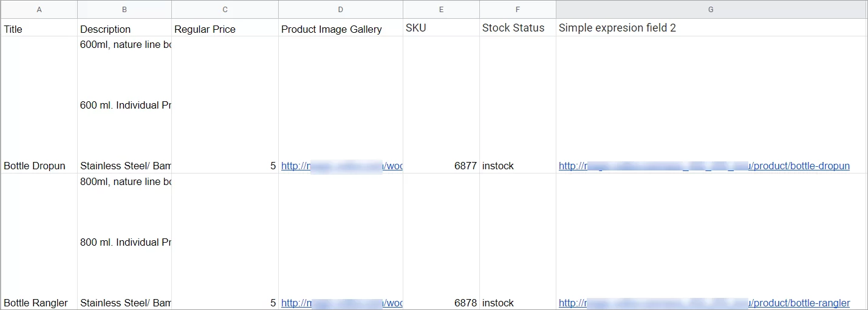Screen dimensions: 868x310
Task: Select the highlighted column G header
Action: tap(711, 10)
